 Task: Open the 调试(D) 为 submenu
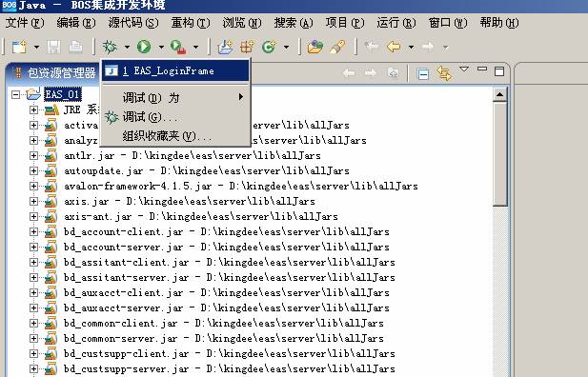[x=175, y=98]
